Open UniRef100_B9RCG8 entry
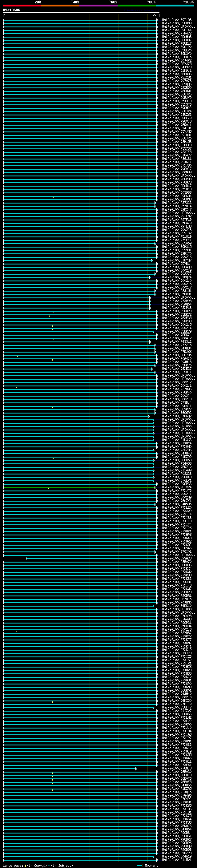 tap(177, 321)
